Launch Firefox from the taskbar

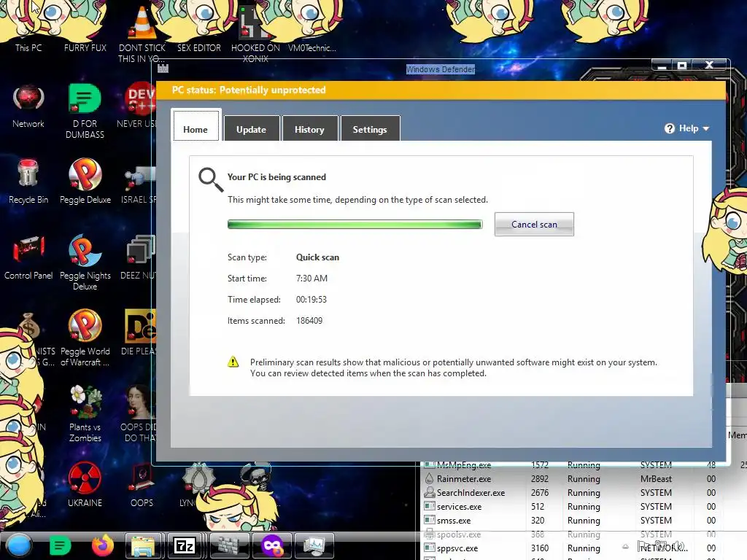(x=103, y=545)
